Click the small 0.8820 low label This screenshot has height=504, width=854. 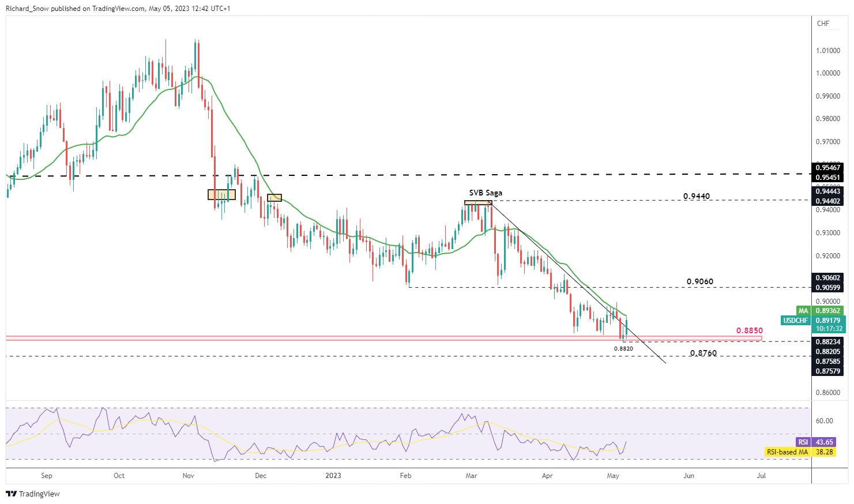coord(623,349)
